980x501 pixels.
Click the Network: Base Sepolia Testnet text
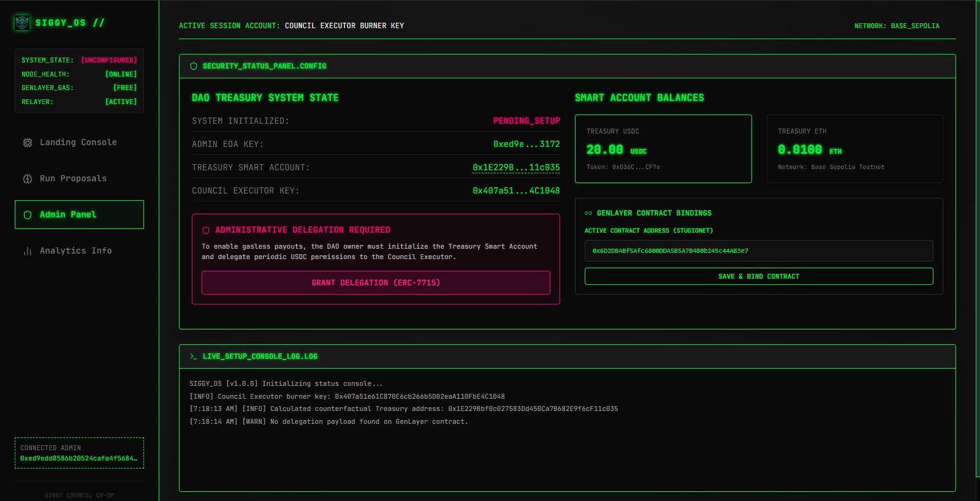point(831,167)
